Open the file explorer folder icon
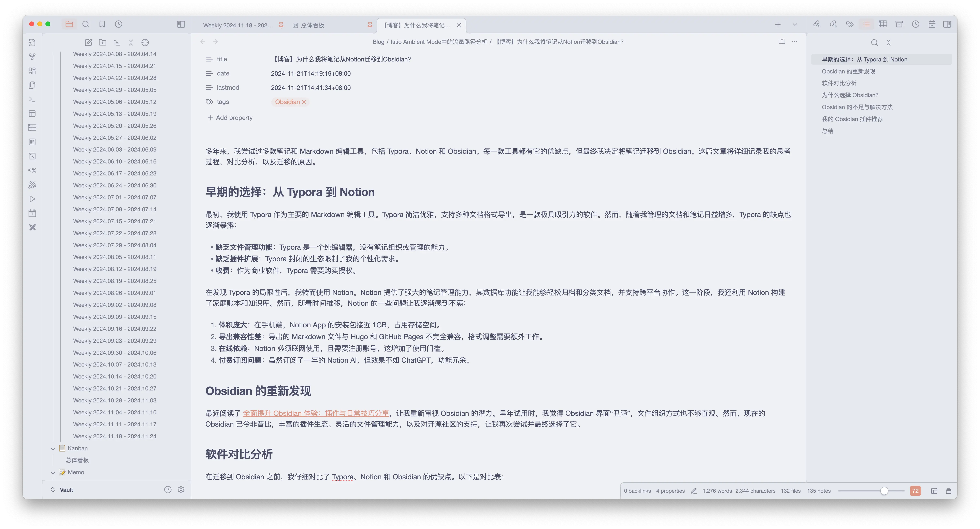This screenshot has height=529, width=980. pyautogui.click(x=69, y=24)
